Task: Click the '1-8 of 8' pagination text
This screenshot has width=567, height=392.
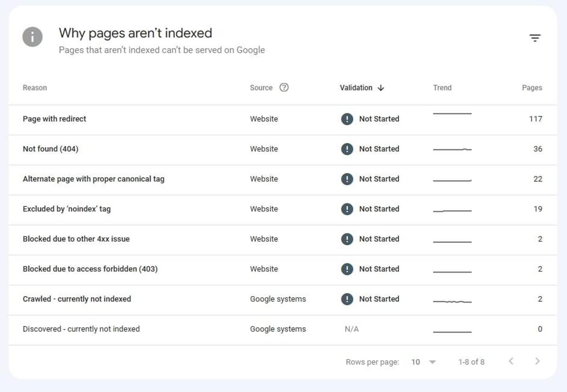Action: point(471,362)
